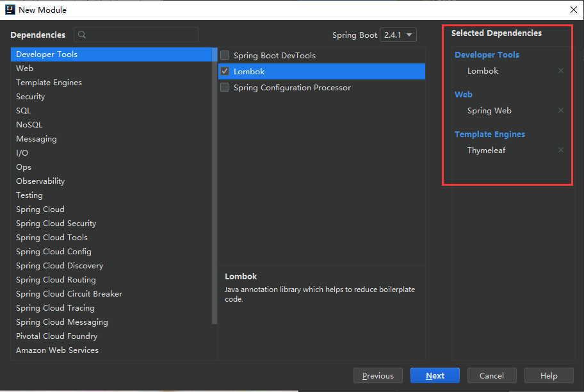The width and height of the screenshot is (584, 392).
Task: Select Thymeleaf in selected dependencies
Action: (487, 150)
